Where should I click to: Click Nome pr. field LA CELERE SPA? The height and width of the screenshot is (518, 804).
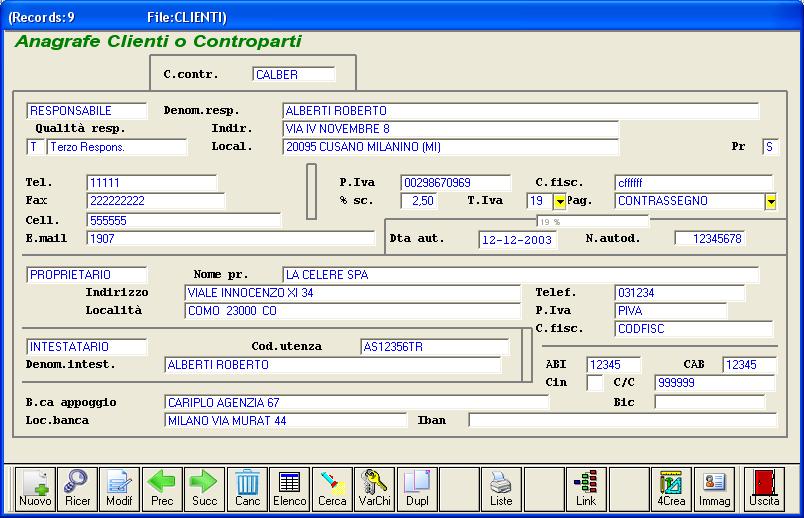(x=520, y=274)
